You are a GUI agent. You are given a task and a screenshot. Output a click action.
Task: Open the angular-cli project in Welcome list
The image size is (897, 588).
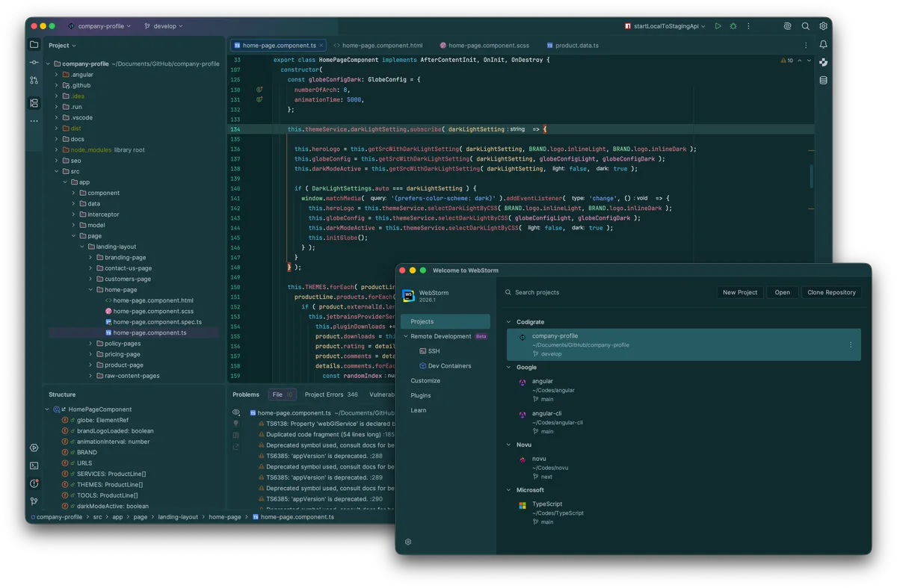click(x=683, y=422)
